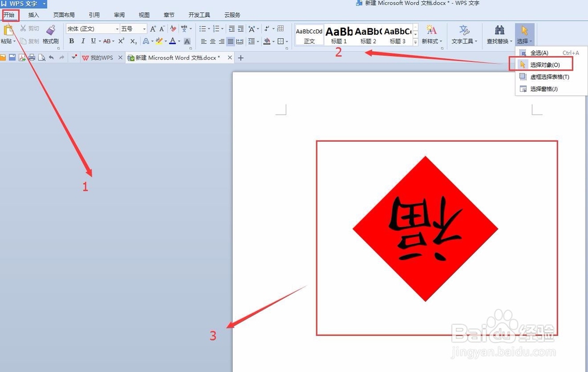
Task: Apply superscript formatting
Action: click(x=121, y=41)
